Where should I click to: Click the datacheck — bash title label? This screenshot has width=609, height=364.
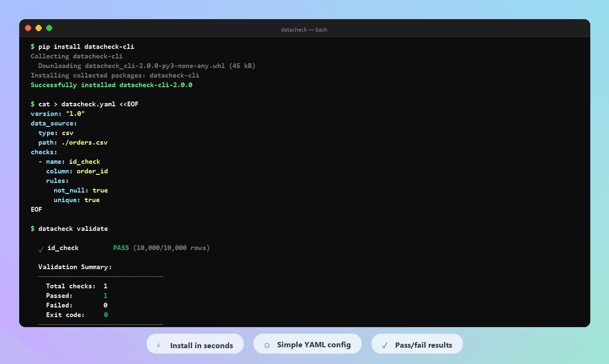304,29
